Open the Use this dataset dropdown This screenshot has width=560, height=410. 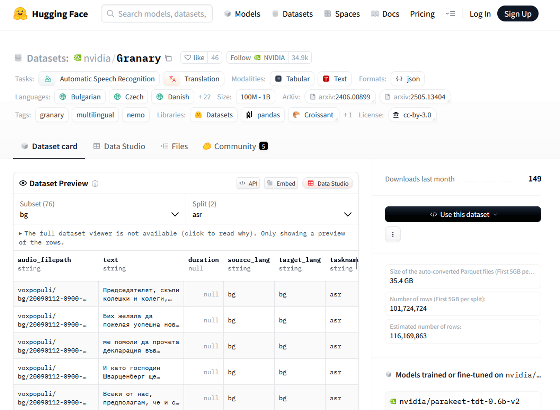(463, 214)
